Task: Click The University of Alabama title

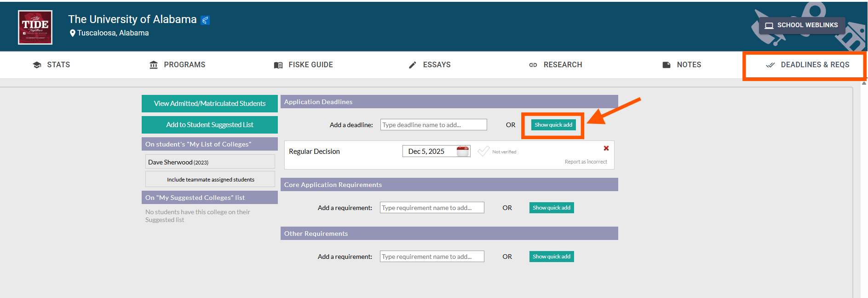Action: click(132, 19)
